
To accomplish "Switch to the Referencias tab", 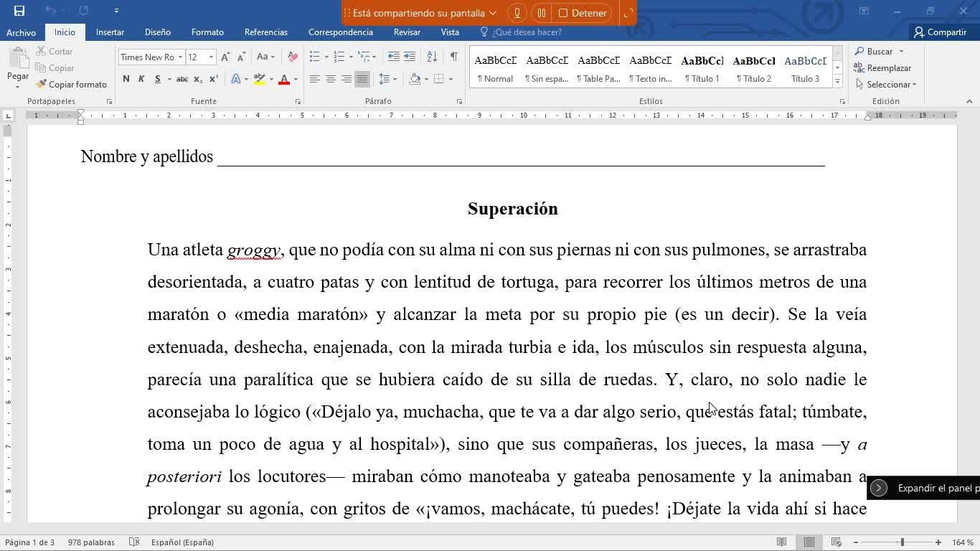I will click(x=266, y=32).
